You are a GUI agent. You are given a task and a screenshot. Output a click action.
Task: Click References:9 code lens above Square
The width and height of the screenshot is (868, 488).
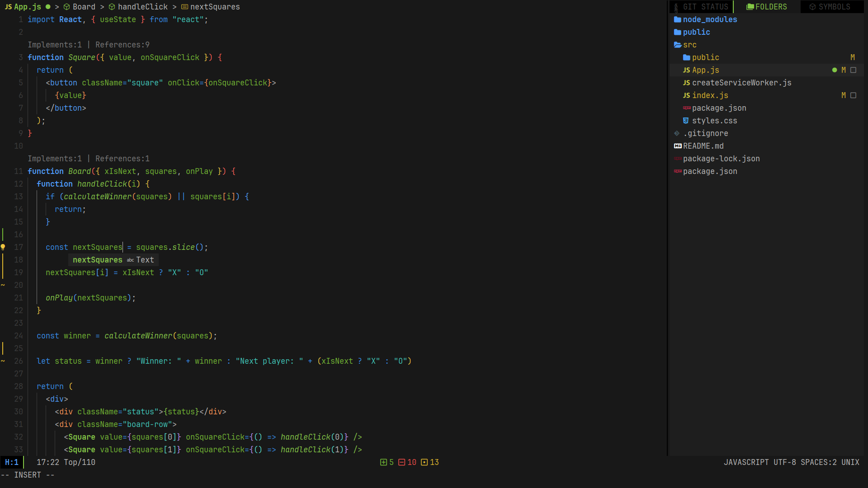(122, 45)
